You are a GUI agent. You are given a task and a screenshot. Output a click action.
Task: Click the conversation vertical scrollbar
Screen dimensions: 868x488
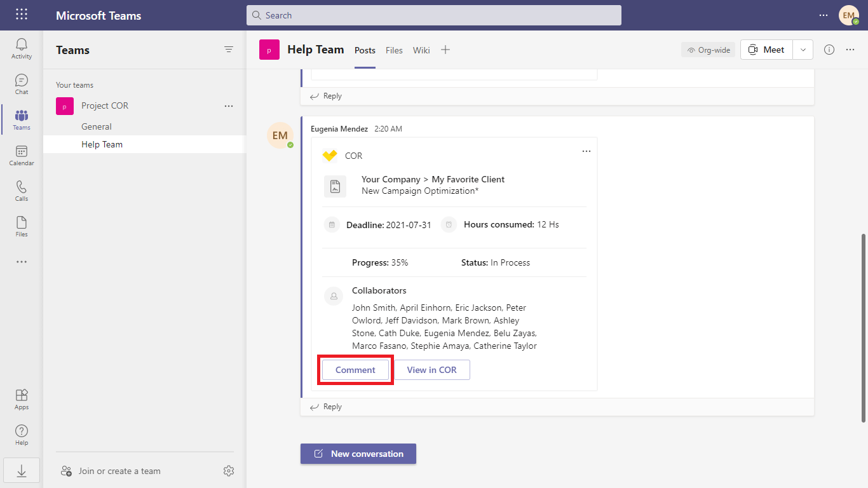point(863,327)
